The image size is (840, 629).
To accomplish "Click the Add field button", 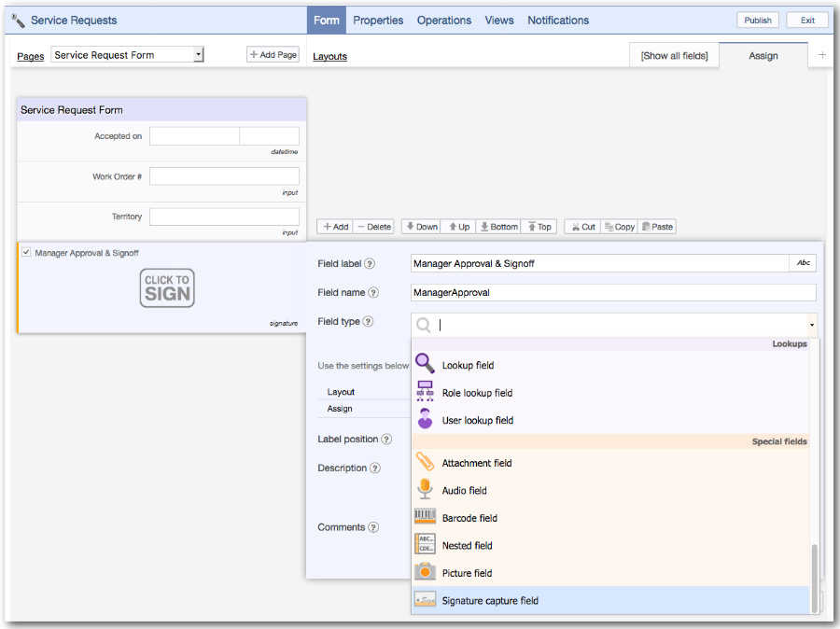I will [335, 227].
